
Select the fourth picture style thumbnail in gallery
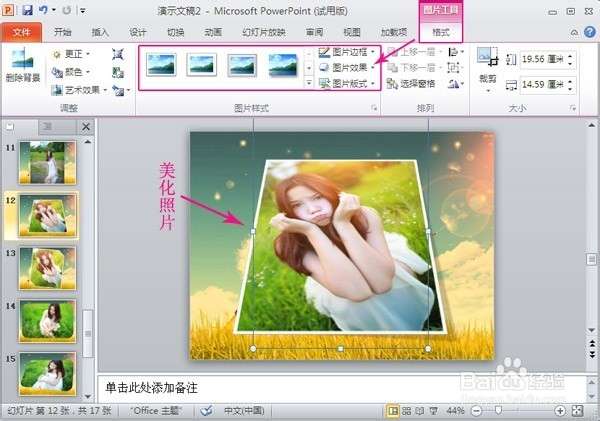click(x=283, y=65)
